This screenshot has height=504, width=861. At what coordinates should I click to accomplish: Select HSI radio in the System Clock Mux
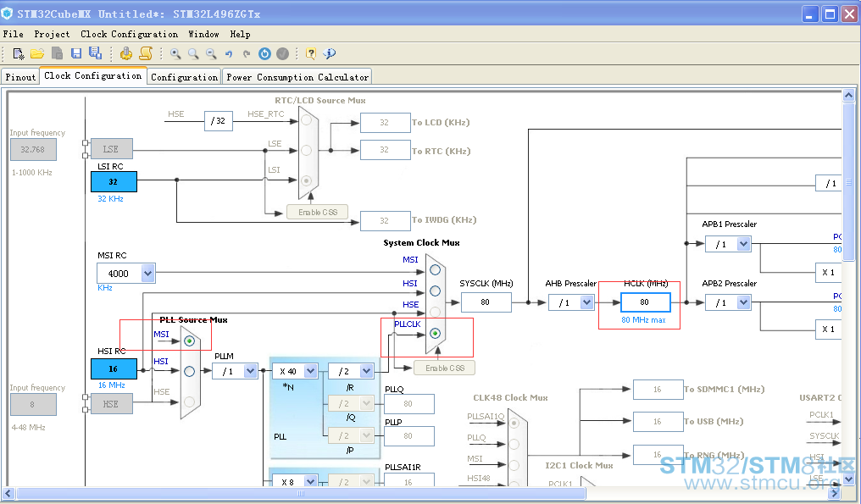coord(436,291)
